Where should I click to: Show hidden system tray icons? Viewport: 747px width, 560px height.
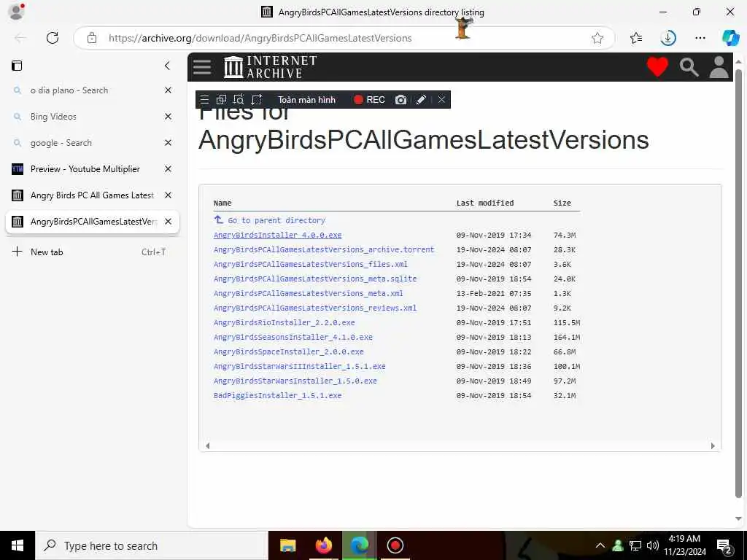[x=600, y=545]
